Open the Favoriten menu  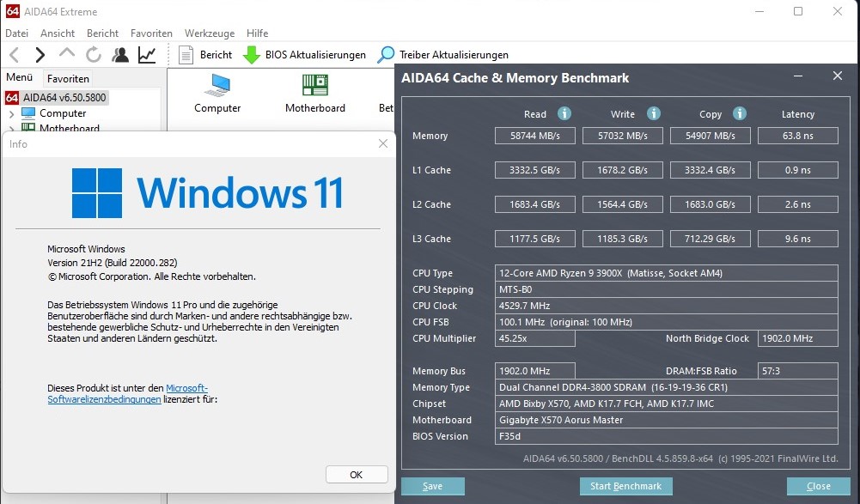[151, 33]
